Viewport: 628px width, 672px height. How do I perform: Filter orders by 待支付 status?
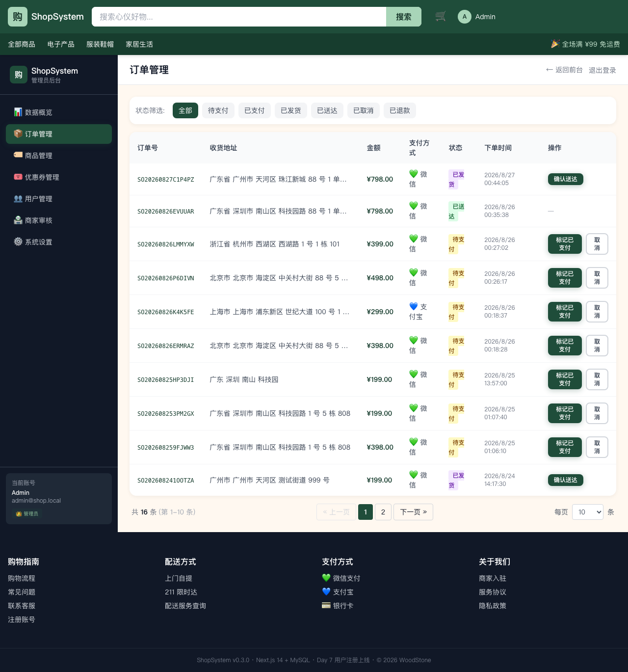pyautogui.click(x=218, y=110)
